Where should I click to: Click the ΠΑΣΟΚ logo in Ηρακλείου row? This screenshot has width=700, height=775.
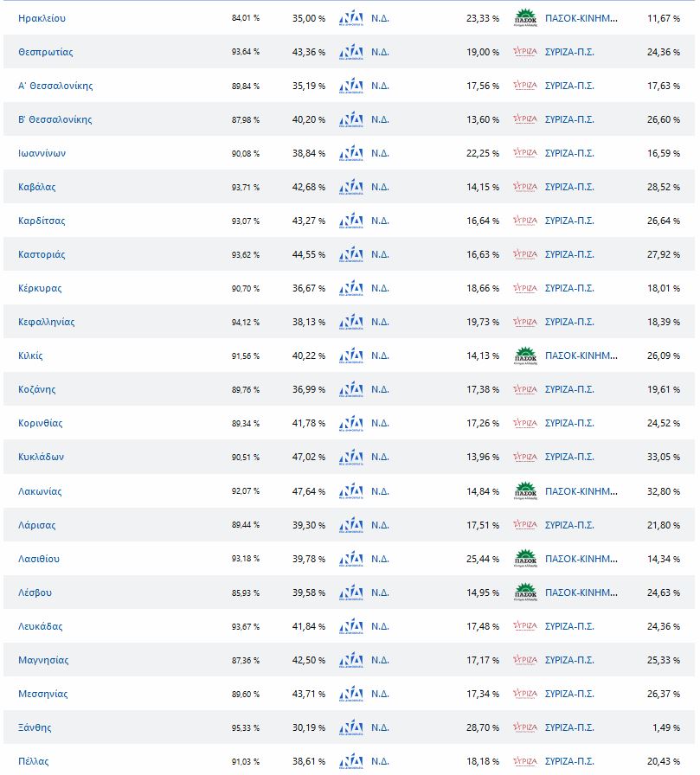coord(525,18)
